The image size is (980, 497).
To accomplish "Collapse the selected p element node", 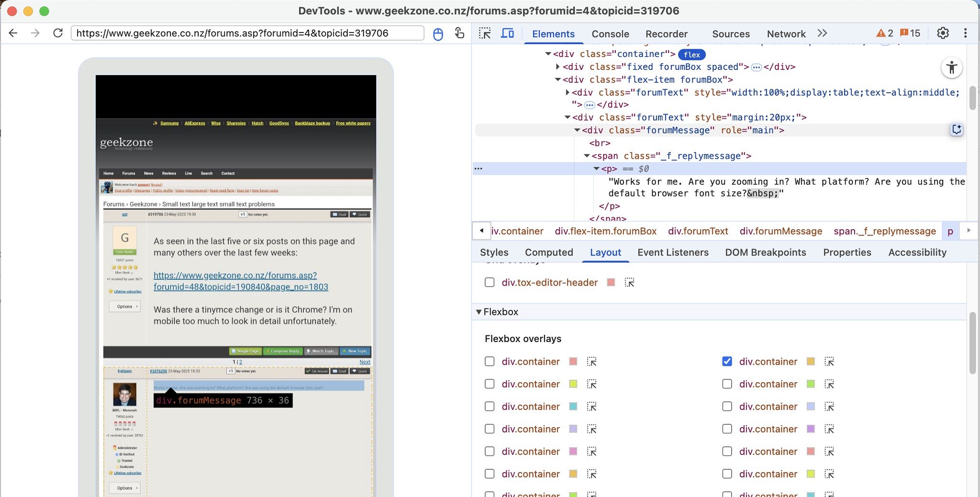I will pyautogui.click(x=596, y=169).
